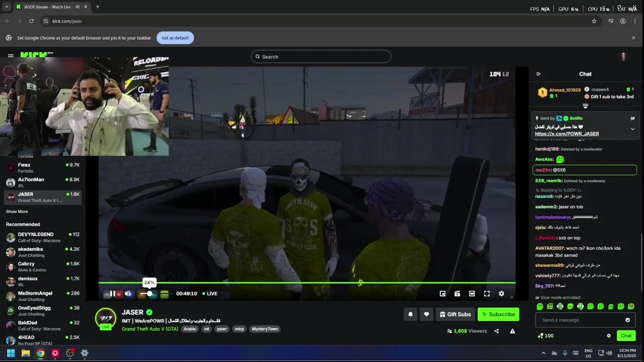Click the green Chat send button
This screenshot has width=644, height=362.
point(626,336)
